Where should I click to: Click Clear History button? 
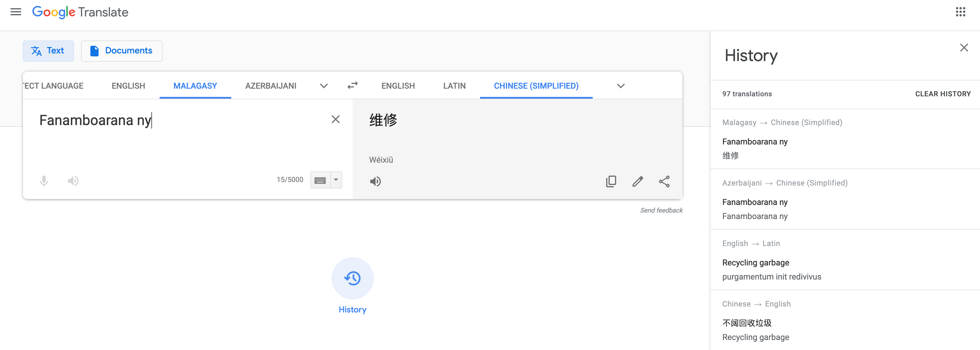[943, 94]
